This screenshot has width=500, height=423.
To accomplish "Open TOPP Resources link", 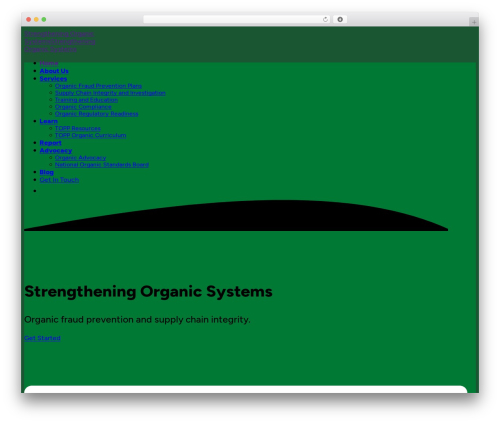I will [x=78, y=128].
